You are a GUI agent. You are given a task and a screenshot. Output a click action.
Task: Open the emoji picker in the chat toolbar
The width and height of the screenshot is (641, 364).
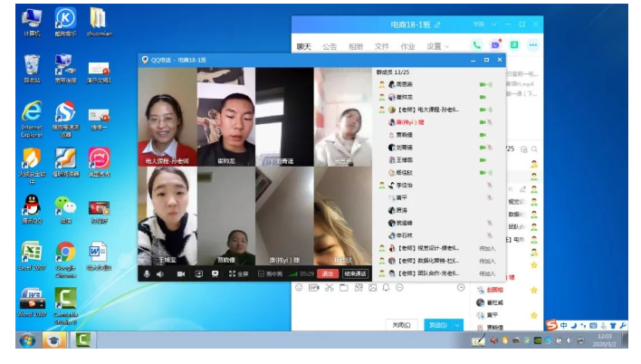tap(299, 288)
